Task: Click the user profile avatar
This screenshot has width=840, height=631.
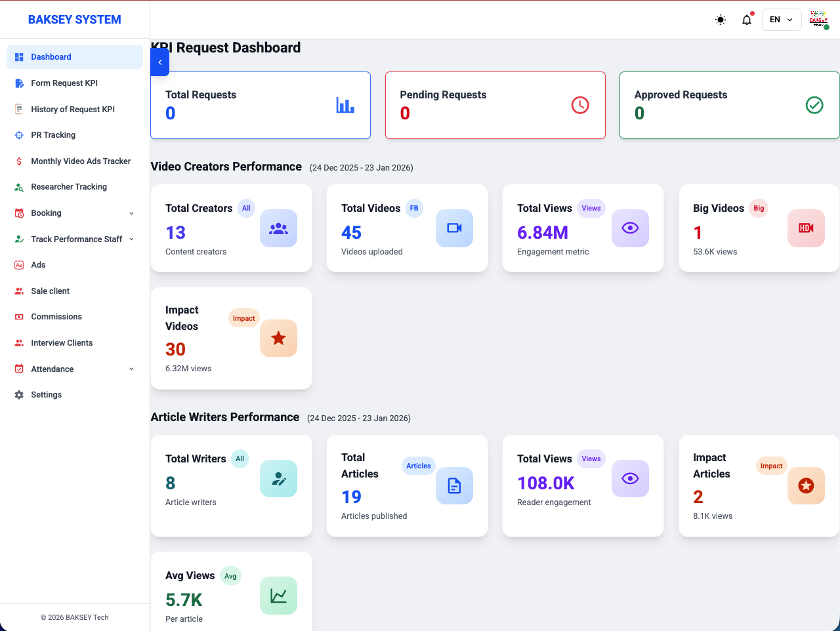Action: [819, 19]
